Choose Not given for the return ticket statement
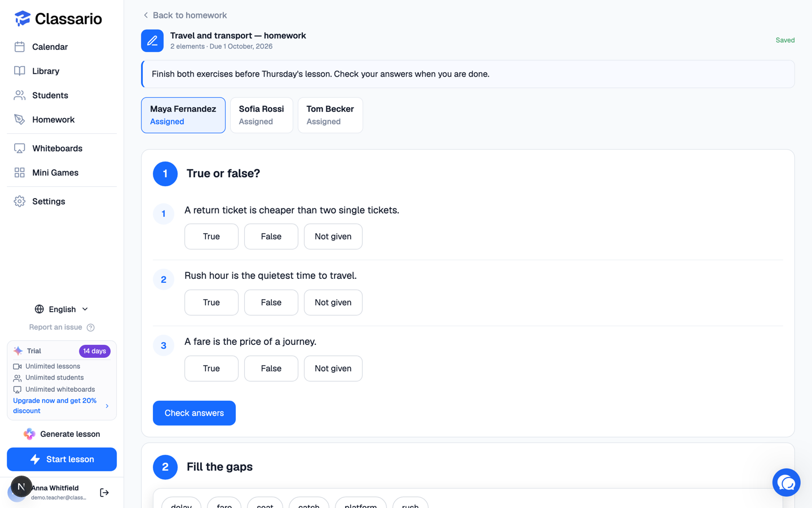The image size is (812, 508). [333, 237]
